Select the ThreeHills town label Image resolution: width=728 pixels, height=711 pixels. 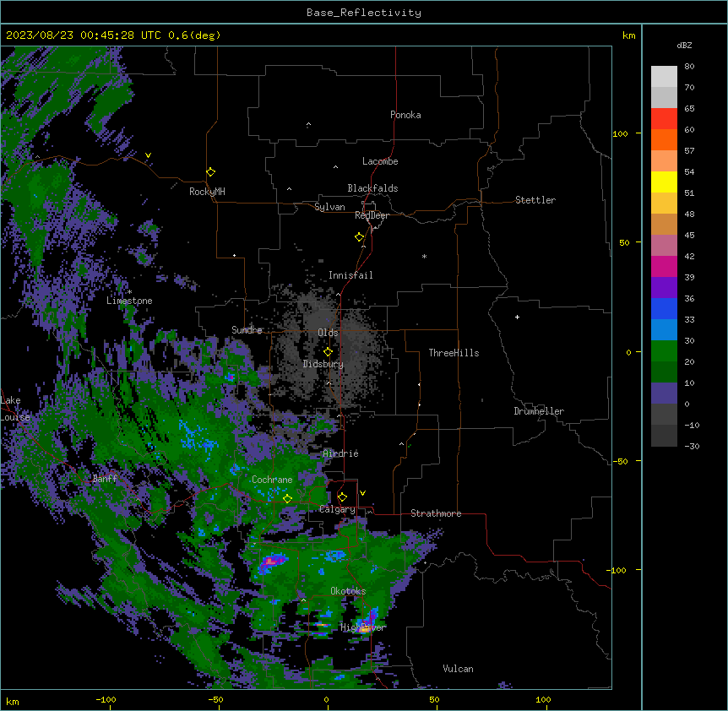click(x=454, y=353)
